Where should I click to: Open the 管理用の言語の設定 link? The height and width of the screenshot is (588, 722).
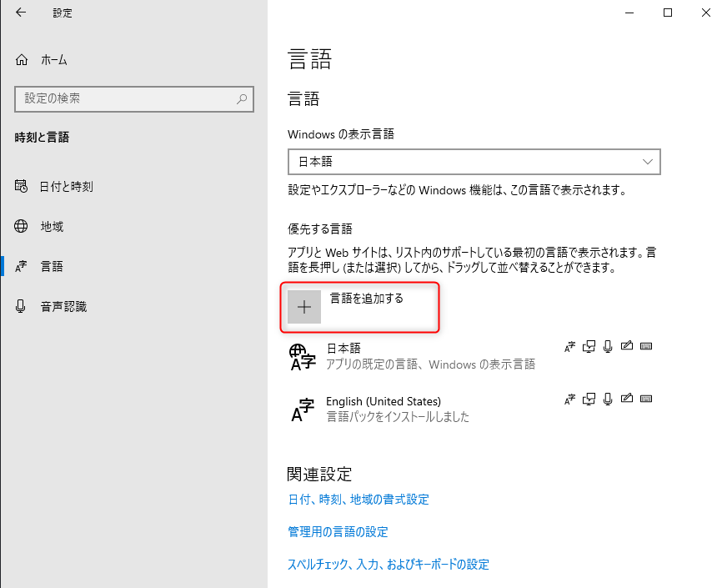point(338,531)
